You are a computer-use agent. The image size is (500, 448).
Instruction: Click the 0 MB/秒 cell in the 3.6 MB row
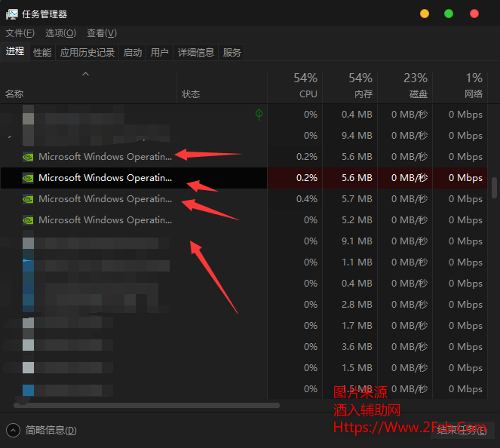tap(405, 347)
